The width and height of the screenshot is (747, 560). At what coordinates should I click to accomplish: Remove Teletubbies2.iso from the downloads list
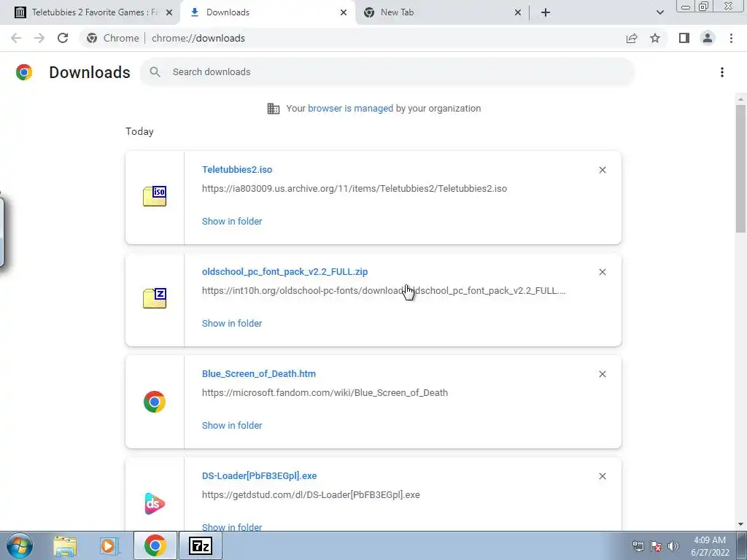pos(602,170)
